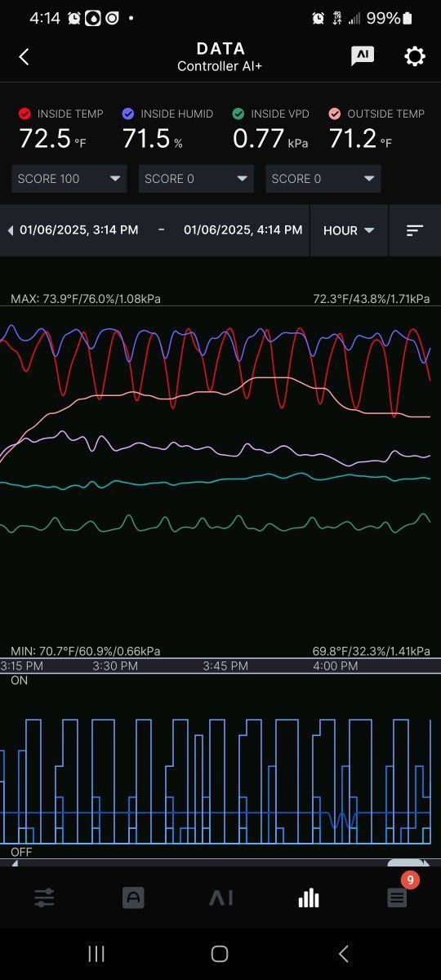The height and width of the screenshot is (980, 441).
Task: Select the data bar chart tab
Action: (x=309, y=898)
